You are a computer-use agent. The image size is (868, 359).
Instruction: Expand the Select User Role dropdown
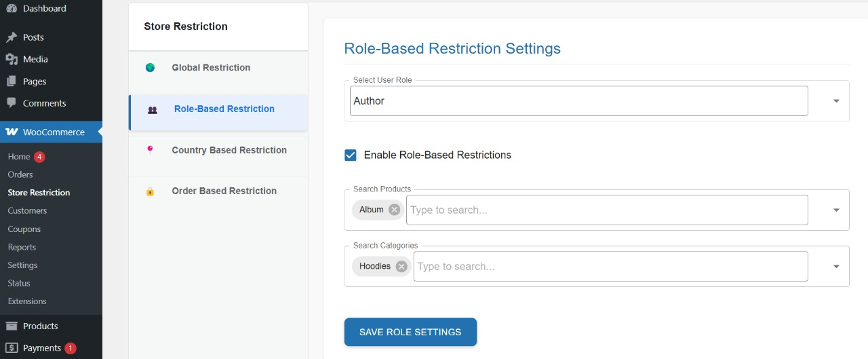pyautogui.click(x=836, y=101)
